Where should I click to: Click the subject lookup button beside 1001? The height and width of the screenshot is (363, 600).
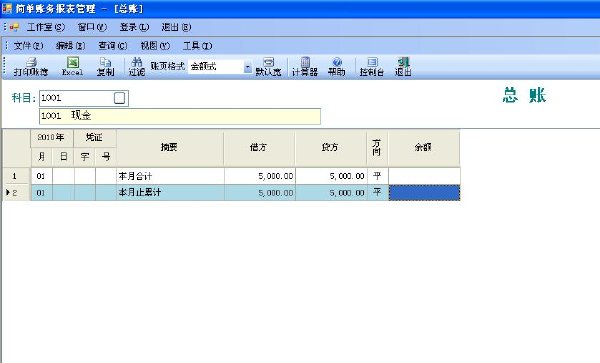119,98
